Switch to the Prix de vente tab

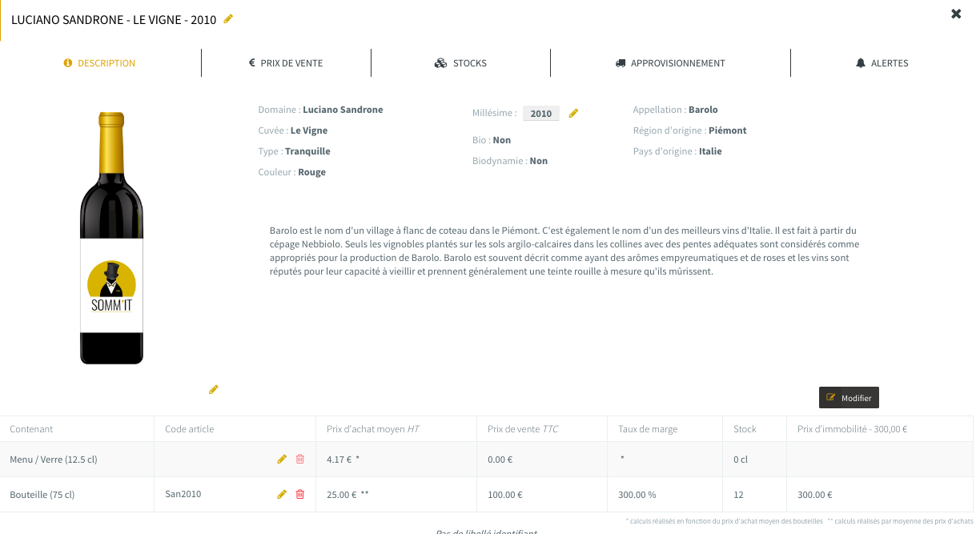286,63
